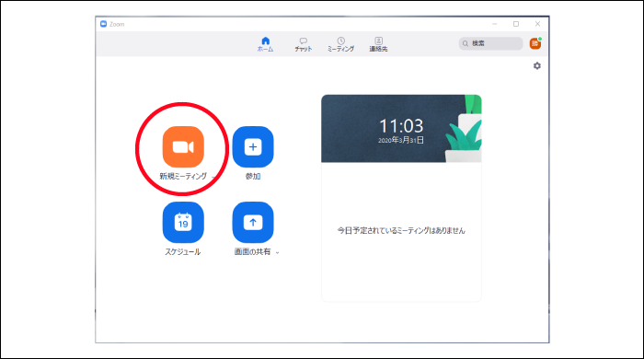Expand the 新規ミーティング dropdown arrow
This screenshot has width=644, height=359.
[213, 177]
